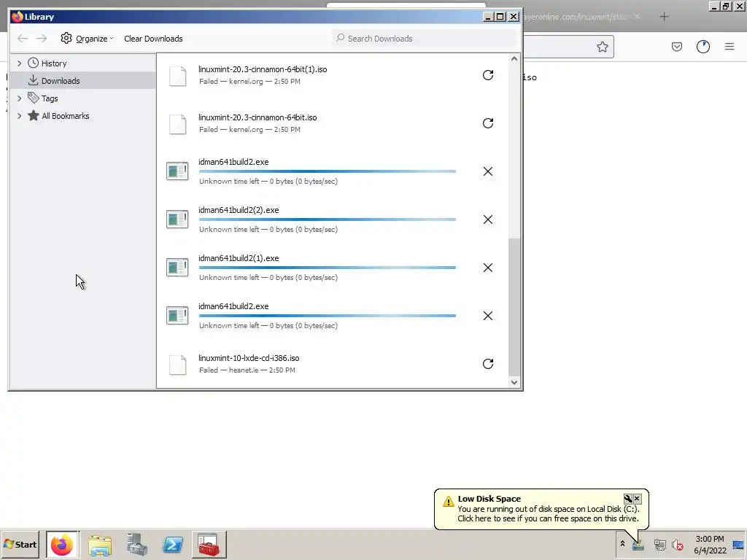747x560 pixels.
Task: Open Organize gear menu
Action: pyautogui.click(x=87, y=39)
